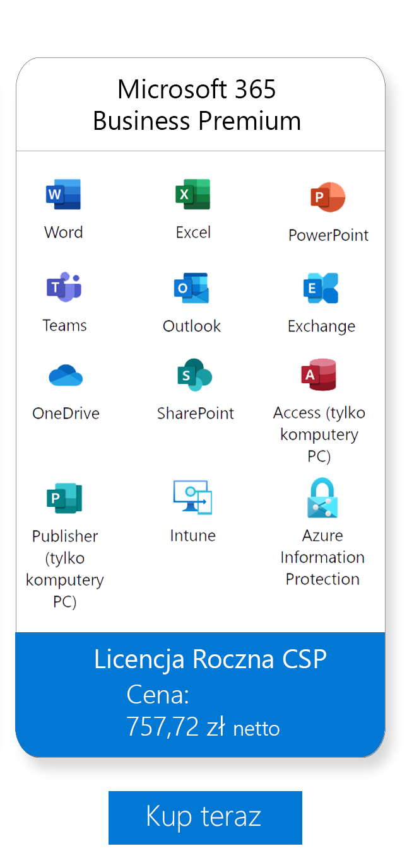Click the Azure Information Protection label
The height and width of the screenshot is (868, 407).
coord(322,557)
